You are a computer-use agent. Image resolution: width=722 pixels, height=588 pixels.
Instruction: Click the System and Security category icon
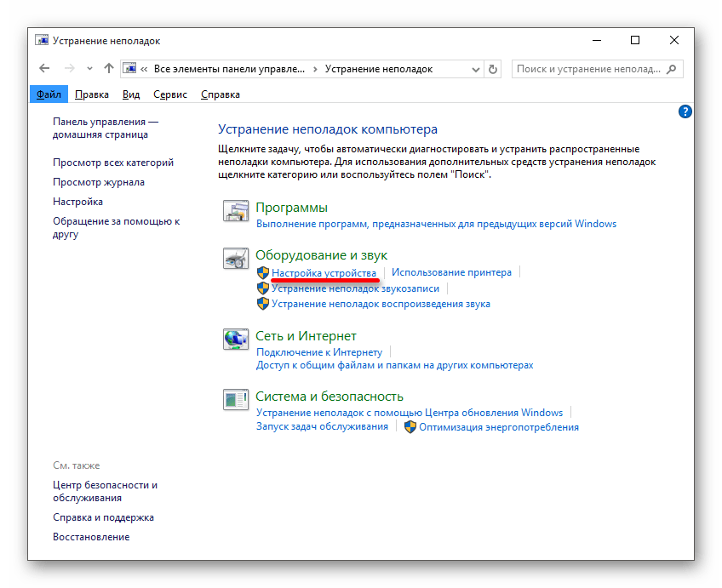pos(234,401)
